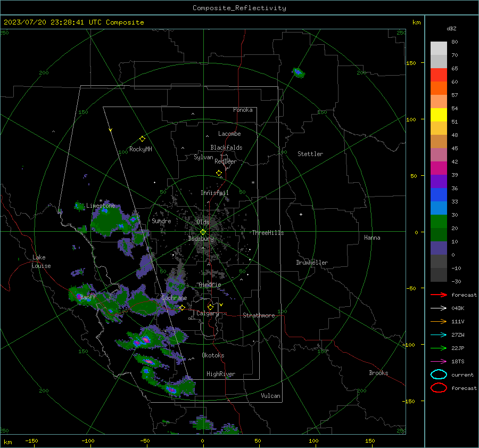Viewport: 479px width, 448px height.
Task: Click the Drumheller town label
Action: 312,263
